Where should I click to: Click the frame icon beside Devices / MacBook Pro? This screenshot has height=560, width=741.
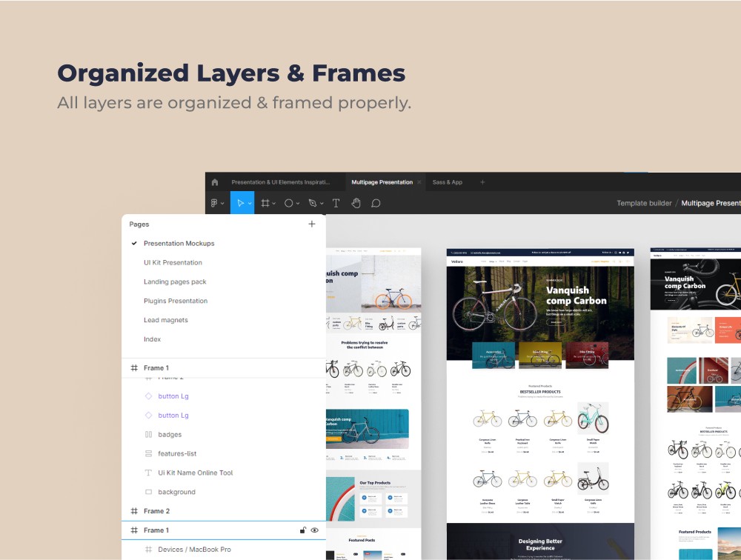point(148,549)
